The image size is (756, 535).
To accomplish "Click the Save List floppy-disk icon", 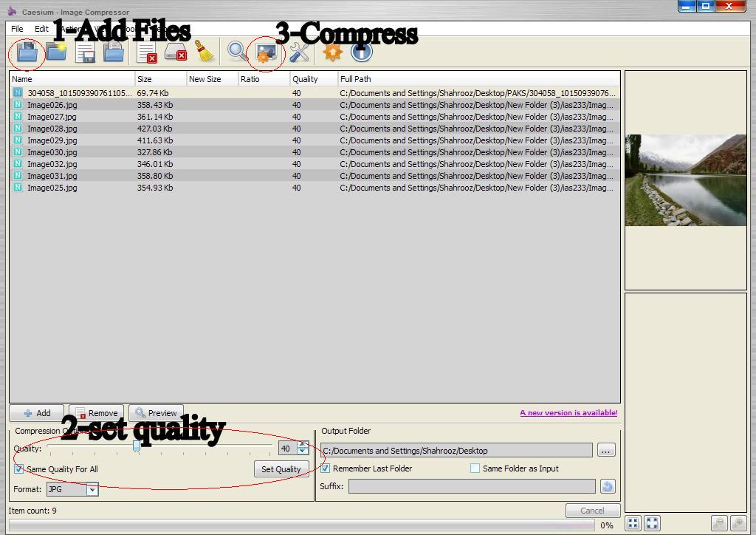I will pos(86,52).
